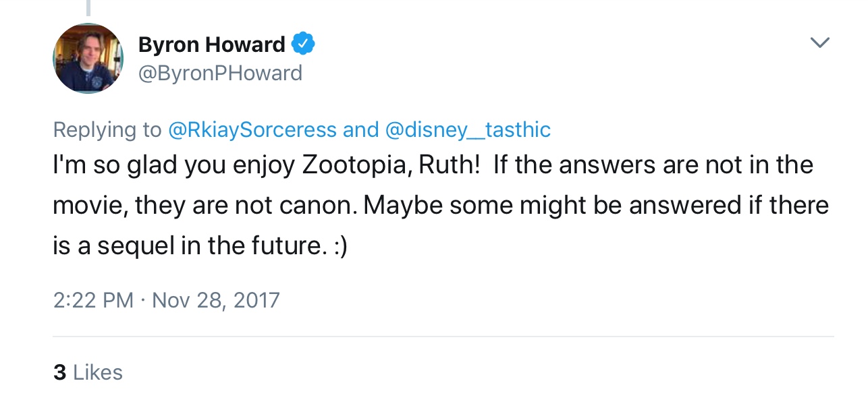Select the Nov 28, 2017 date
The image size is (868, 408).
(216, 299)
